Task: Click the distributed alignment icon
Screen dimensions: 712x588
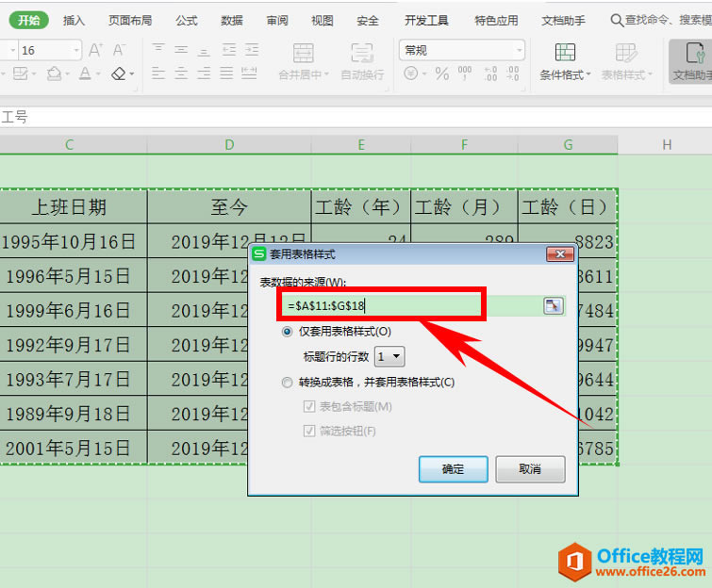Action: pos(249,73)
